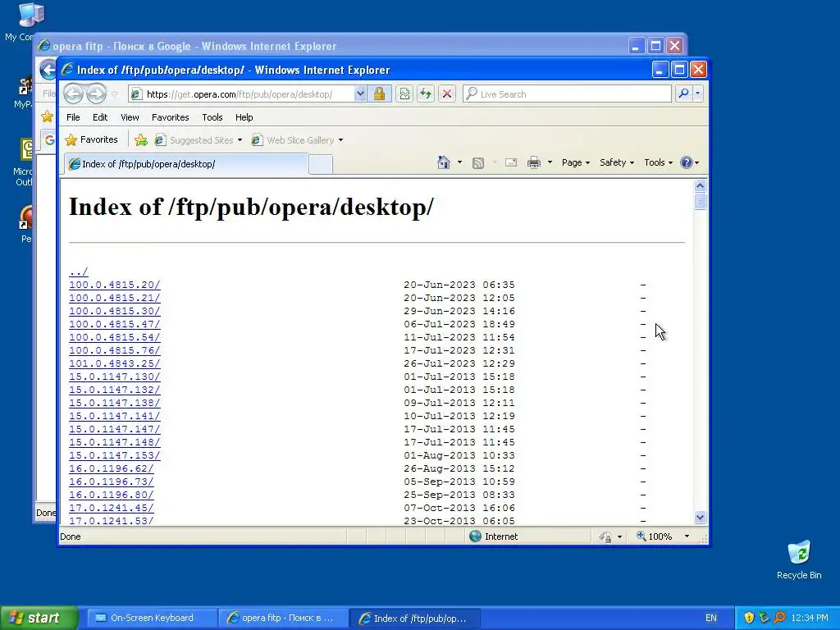The height and width of the screenshot is (630, 840).
Task: Click the Start button
Action: point(39,618)
